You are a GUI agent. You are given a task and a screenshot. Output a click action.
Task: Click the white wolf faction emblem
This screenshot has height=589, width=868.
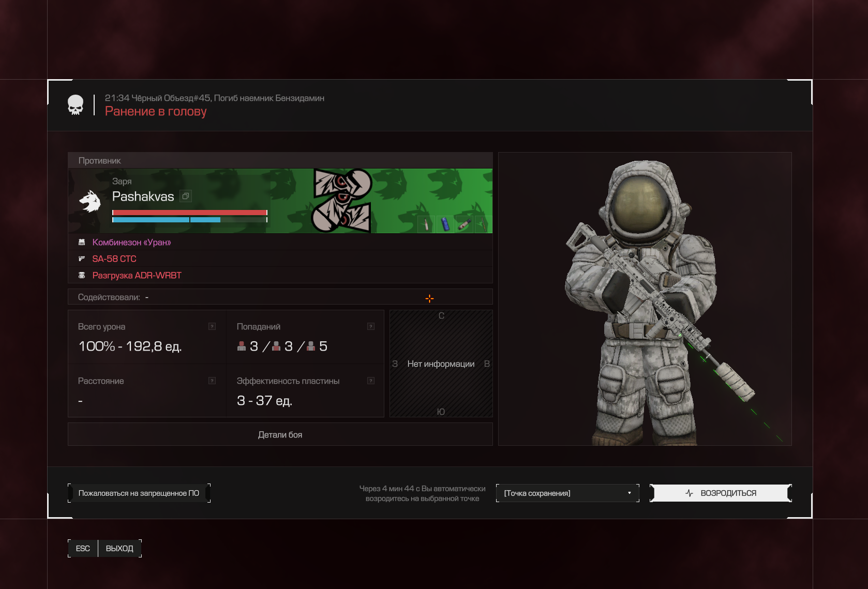tap(90, 202)
